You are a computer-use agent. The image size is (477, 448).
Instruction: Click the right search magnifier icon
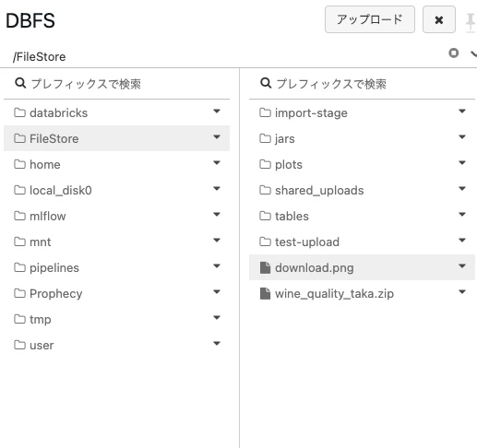[266, 83]
